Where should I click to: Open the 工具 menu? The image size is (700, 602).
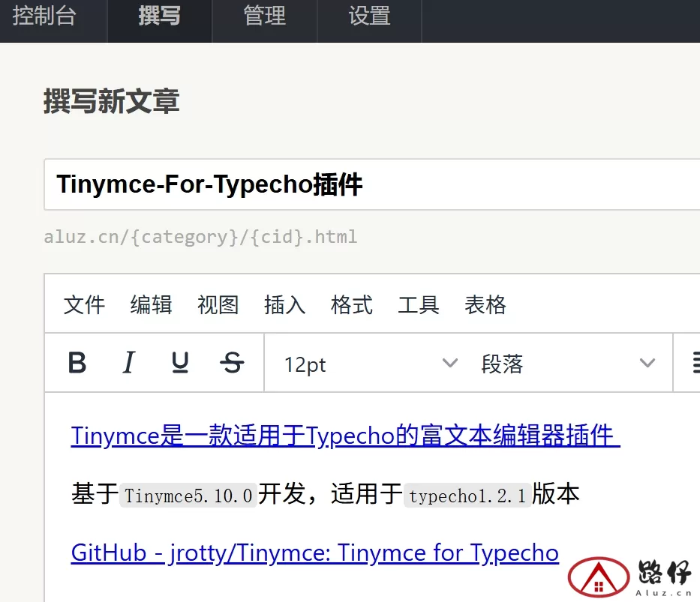pos(418,304)
